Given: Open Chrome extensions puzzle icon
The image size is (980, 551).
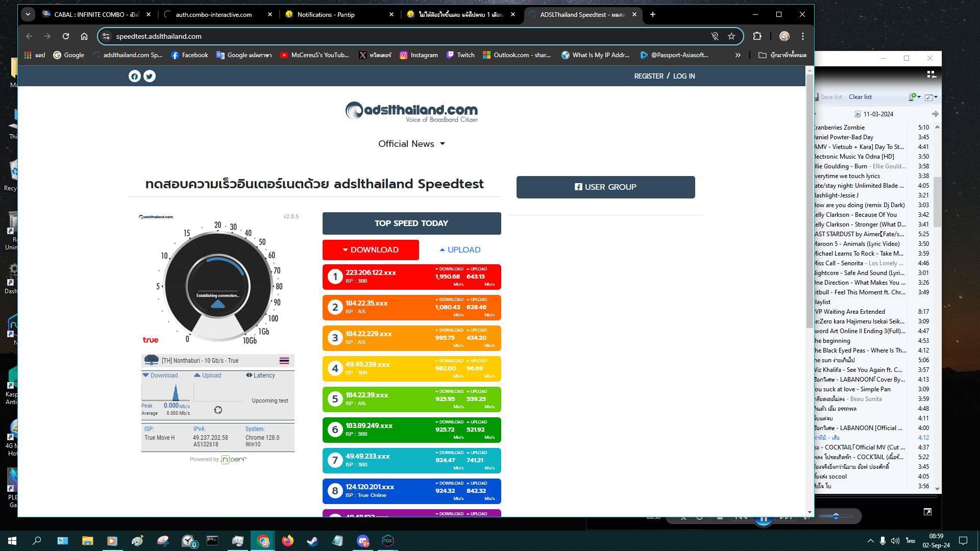Looking at the screenshot, I should pos(757,36).
